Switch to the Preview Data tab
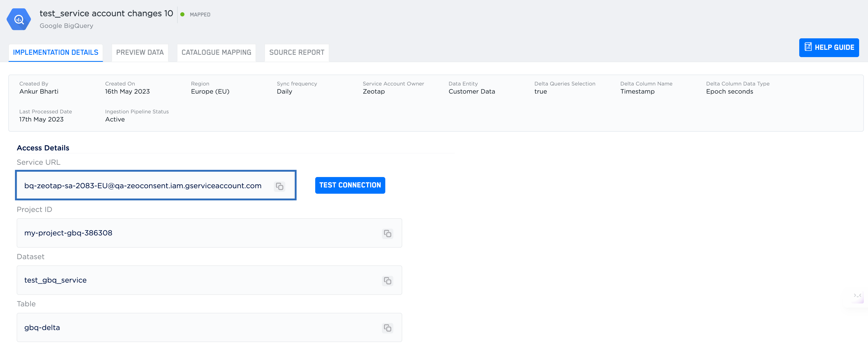Screen dimensions: 868x353 [140, 53]
